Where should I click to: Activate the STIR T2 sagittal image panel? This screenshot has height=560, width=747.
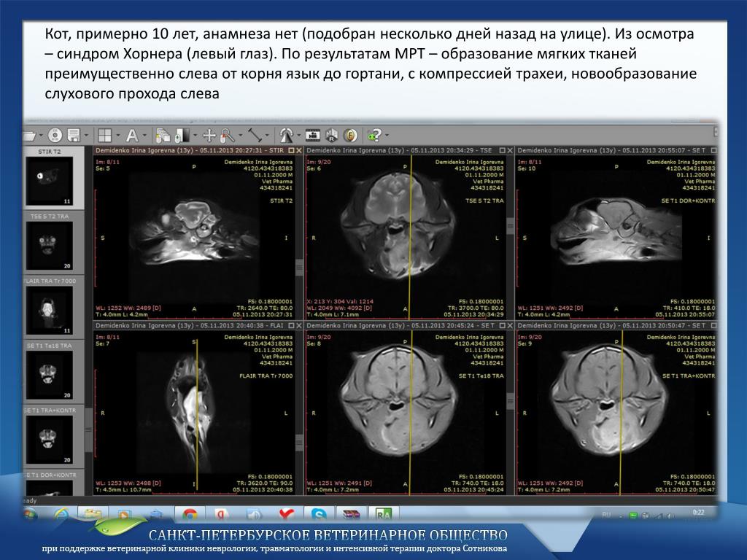point(194,237)
